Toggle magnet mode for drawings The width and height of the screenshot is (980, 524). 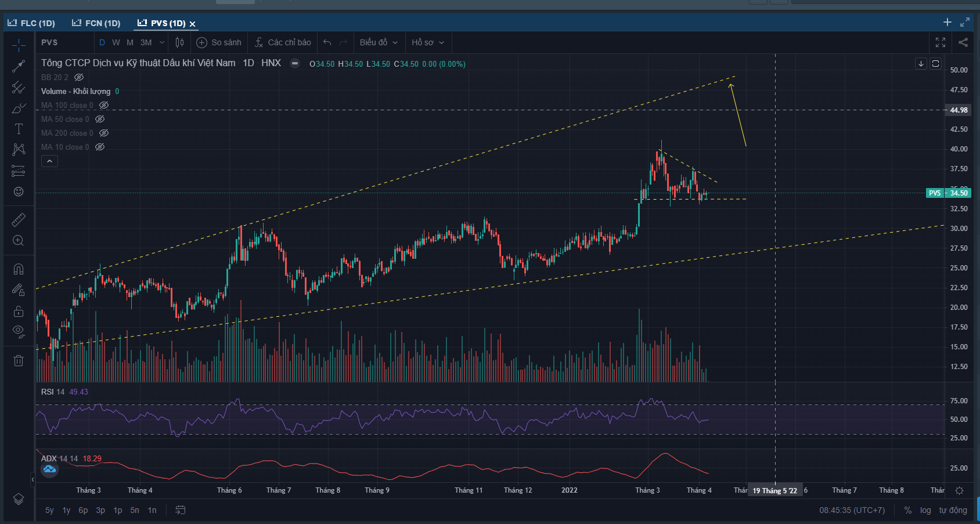point(19,269)
